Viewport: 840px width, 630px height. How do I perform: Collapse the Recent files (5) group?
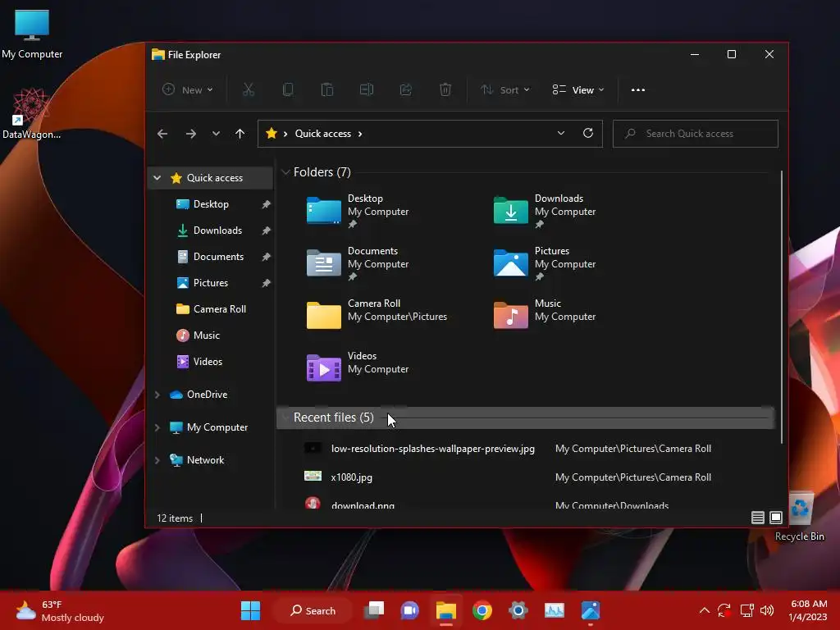[x=286, y=418]
